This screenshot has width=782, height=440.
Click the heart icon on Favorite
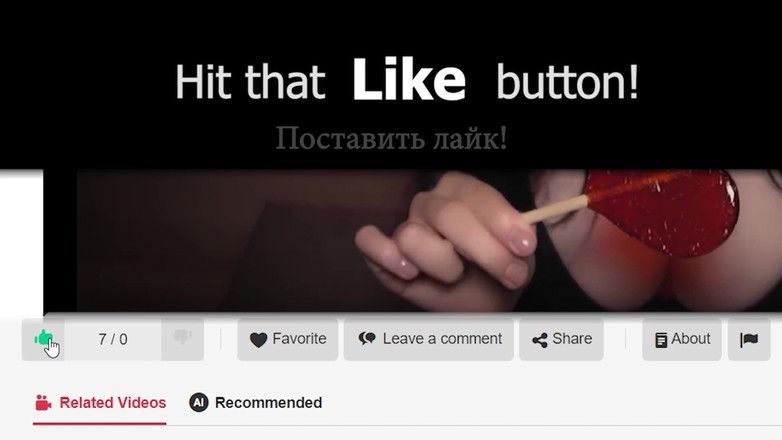point(258,340)
